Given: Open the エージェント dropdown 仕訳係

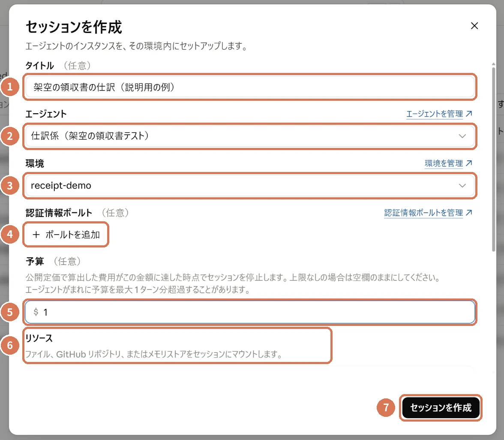Looking at the screenshot, I should click(x=250, y=136).
